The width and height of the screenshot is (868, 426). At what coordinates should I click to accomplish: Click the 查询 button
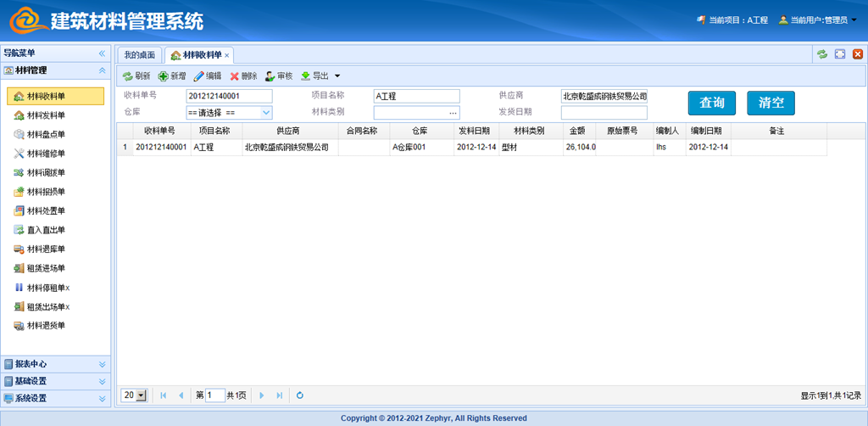tap(712, 103)
